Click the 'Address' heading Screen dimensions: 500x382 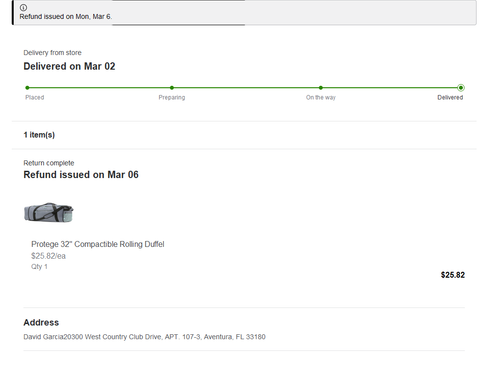coord(41,323)
